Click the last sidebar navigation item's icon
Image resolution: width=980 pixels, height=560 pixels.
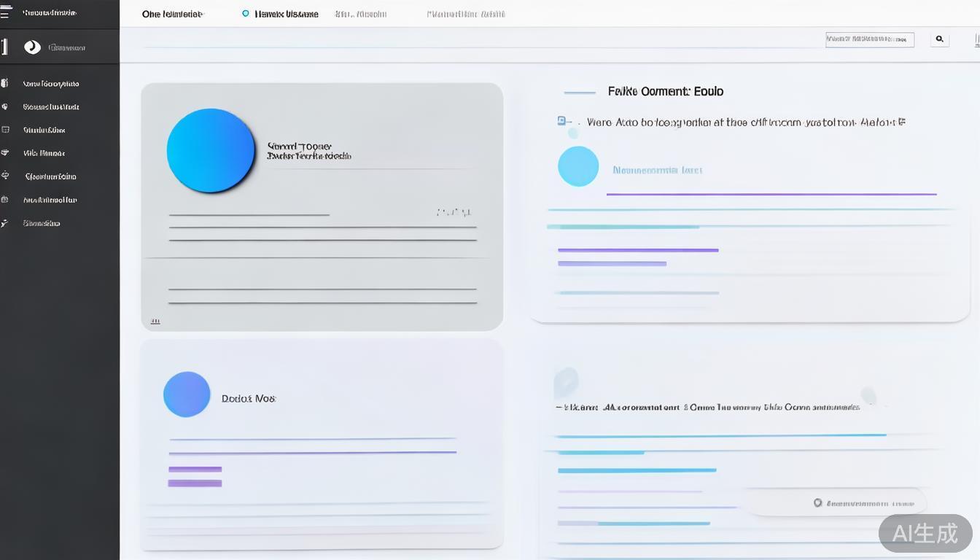pos(5,223)
